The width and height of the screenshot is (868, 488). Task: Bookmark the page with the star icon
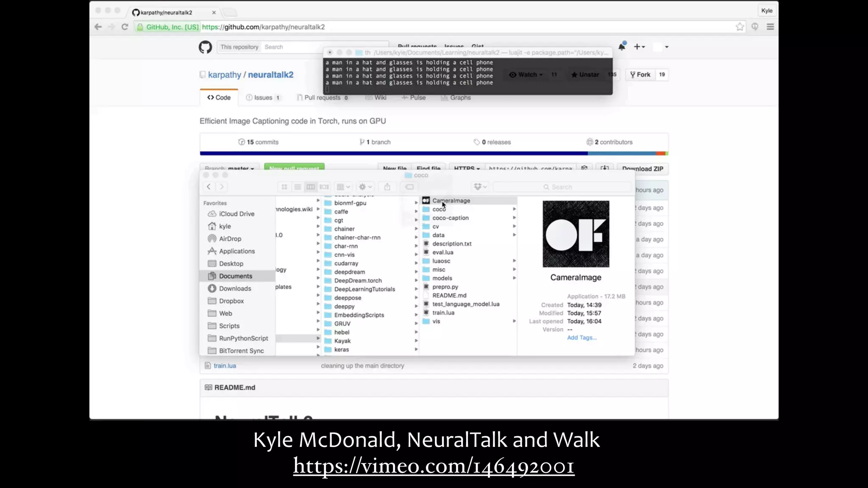point(740,27)
